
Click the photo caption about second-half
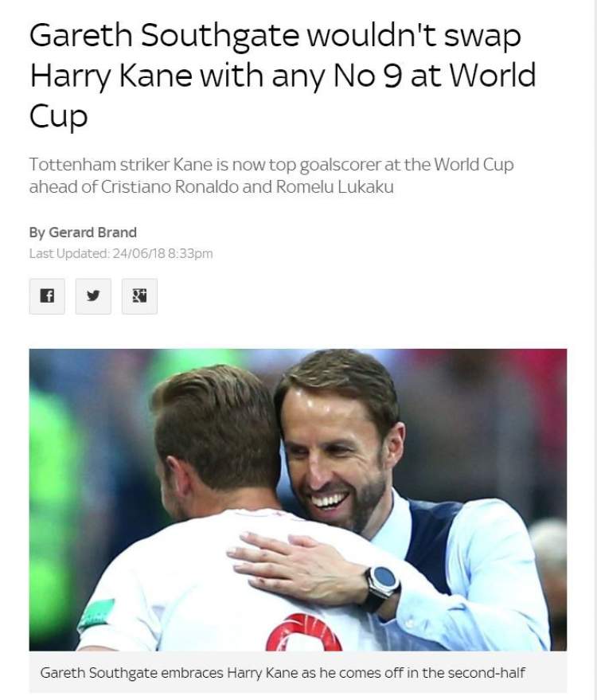[283, 672]
